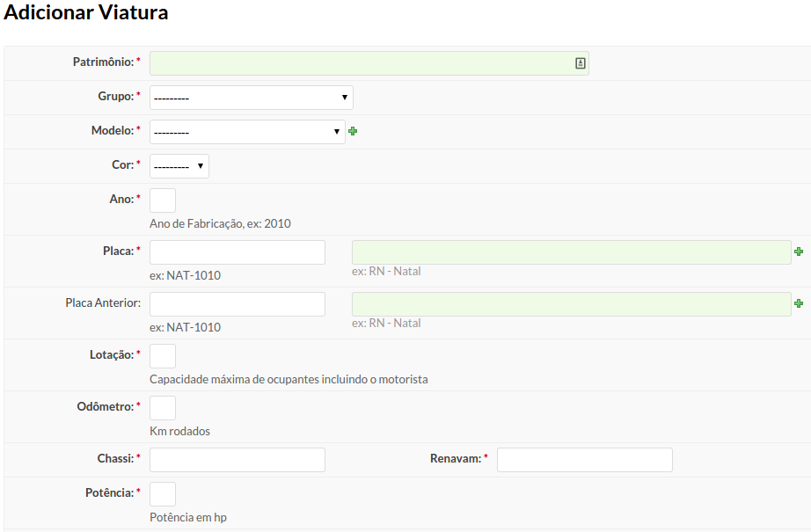The width and height of the screenshot is (811, 532).
Task: Open the Grupo dropdown
Action: tap(252, 98)
